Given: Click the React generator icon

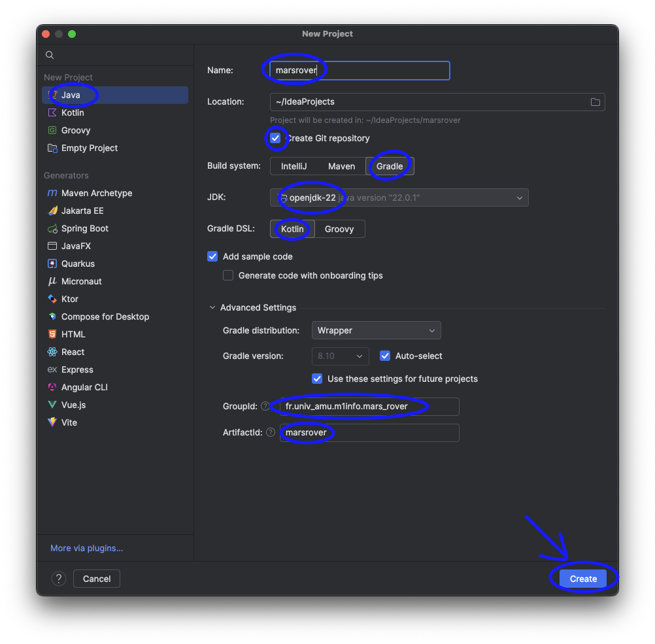Looking at the screenshot, I should (x=52, y=352).
